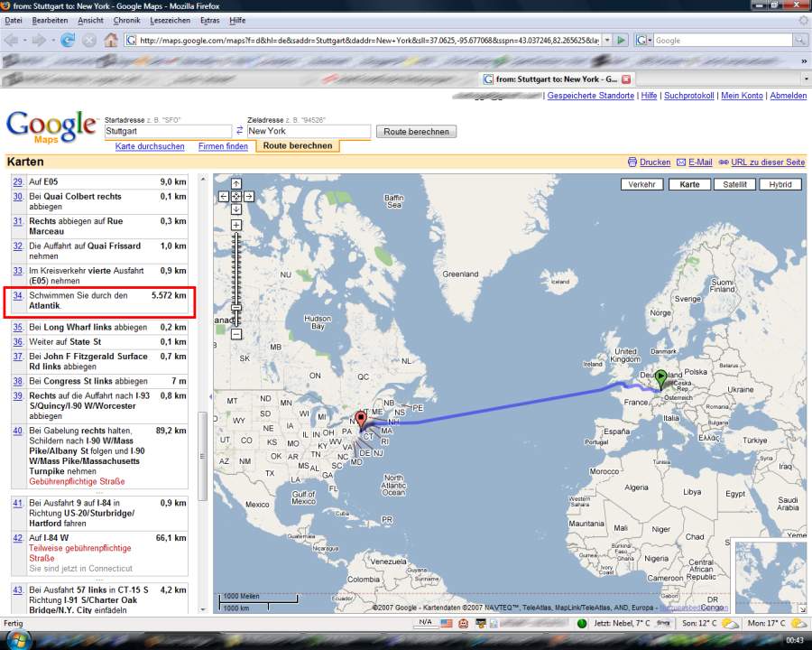Open the Datei menu
The image size is (812, 650).
coord(14,21)
